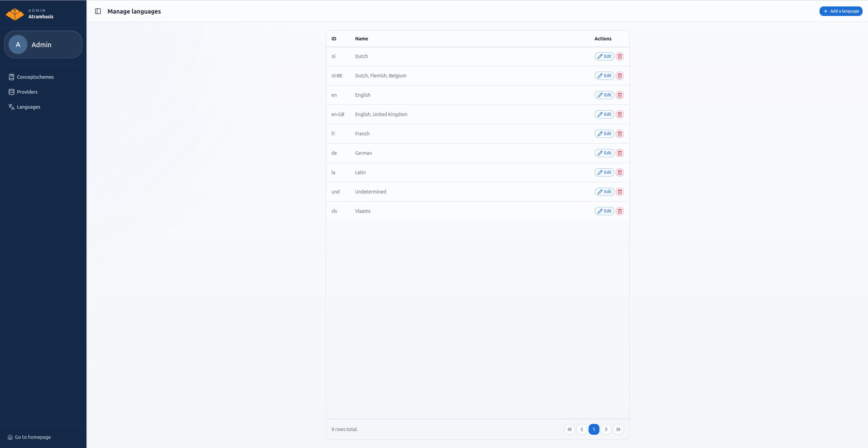This screenshot has height=448, width=868.
Task: Select Languages in sidebar
Action: [x=24, y=107]
